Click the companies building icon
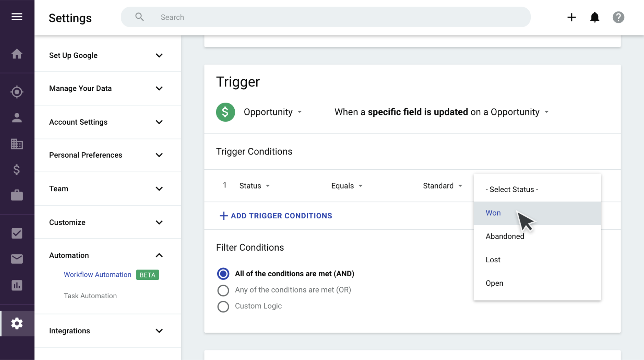Viewport: 644px width, 360px height. tap(17, 144)
